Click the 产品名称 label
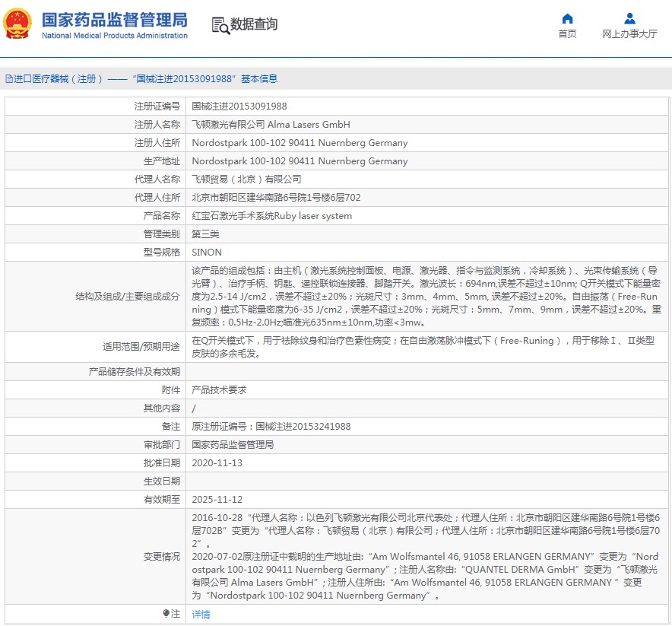Viewport: 672px width, 626px height. pyautogui.click(x=162, y=216)
